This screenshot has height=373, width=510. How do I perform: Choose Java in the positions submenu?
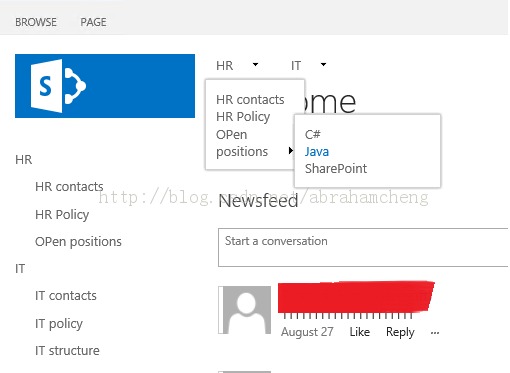coord(317,152)
